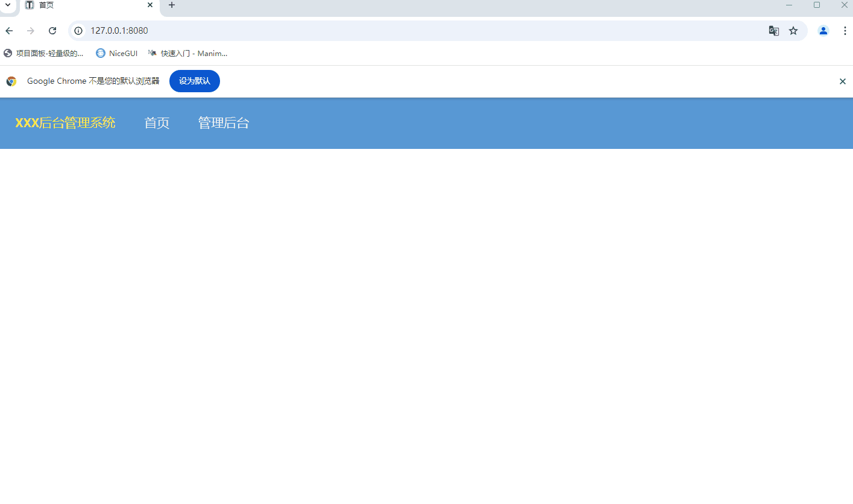Image resolution: width=853 pixels, height=504 pixels.
Task: Reload the page with refresh icon
Action: 52,31
